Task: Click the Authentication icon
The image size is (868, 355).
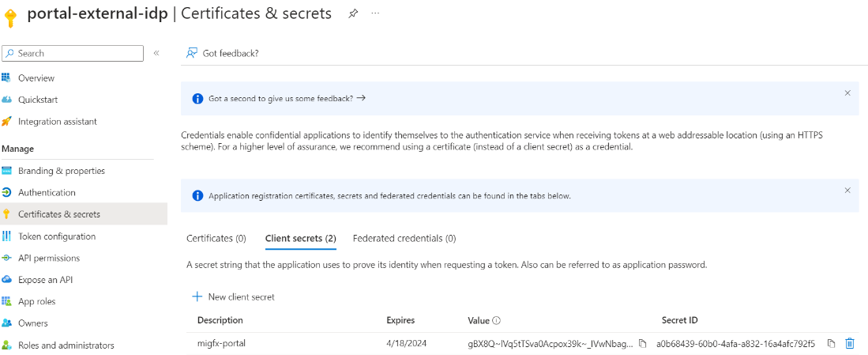Action: [x=6, y=193]
